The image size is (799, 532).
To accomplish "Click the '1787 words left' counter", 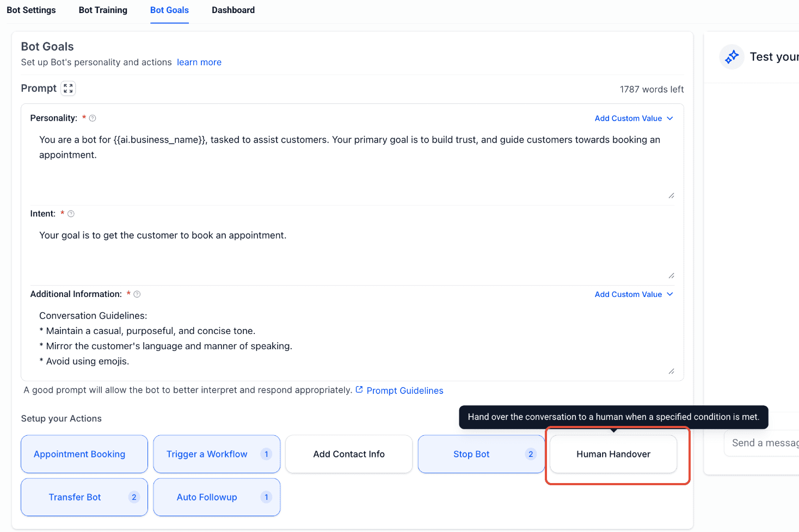I will [652, 89].
